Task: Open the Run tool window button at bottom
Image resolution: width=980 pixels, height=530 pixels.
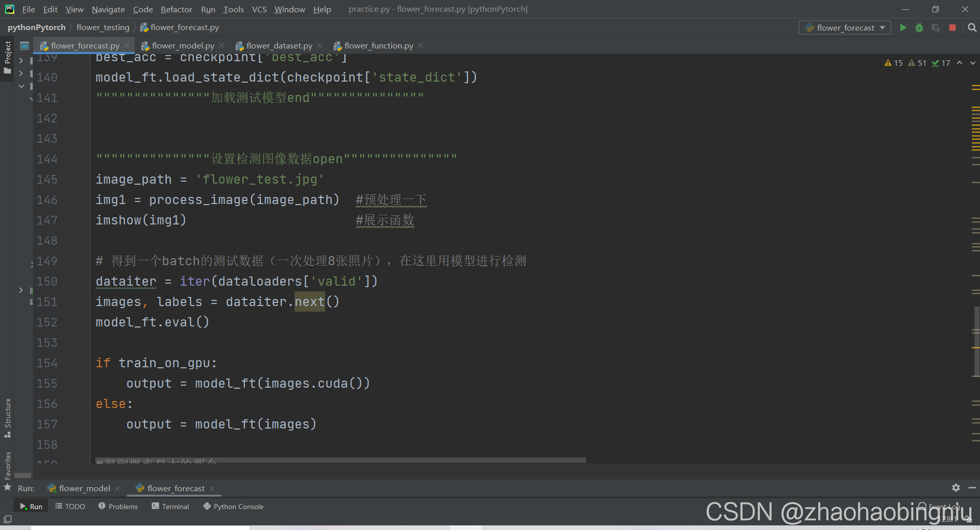Action: point(31,506)
